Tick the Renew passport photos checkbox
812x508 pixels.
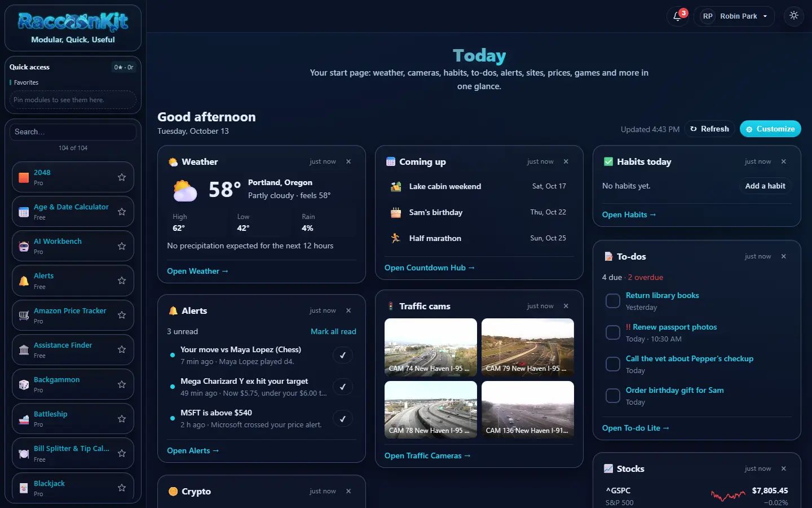coord(613,332)
